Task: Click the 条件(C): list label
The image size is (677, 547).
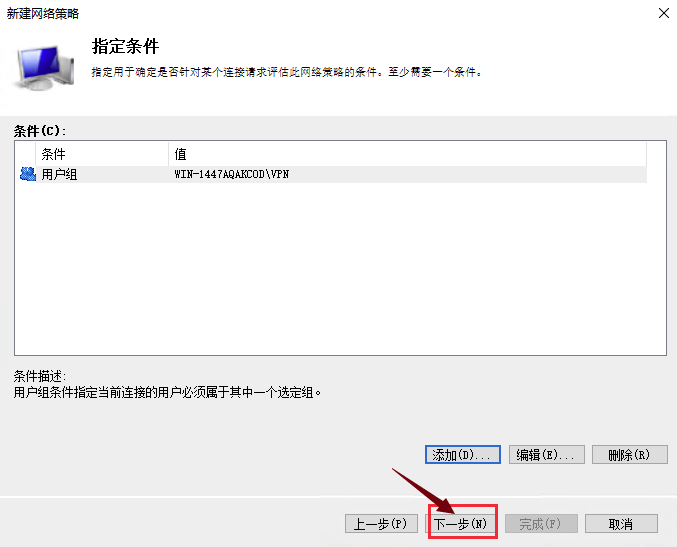Action: coord(46,131)
